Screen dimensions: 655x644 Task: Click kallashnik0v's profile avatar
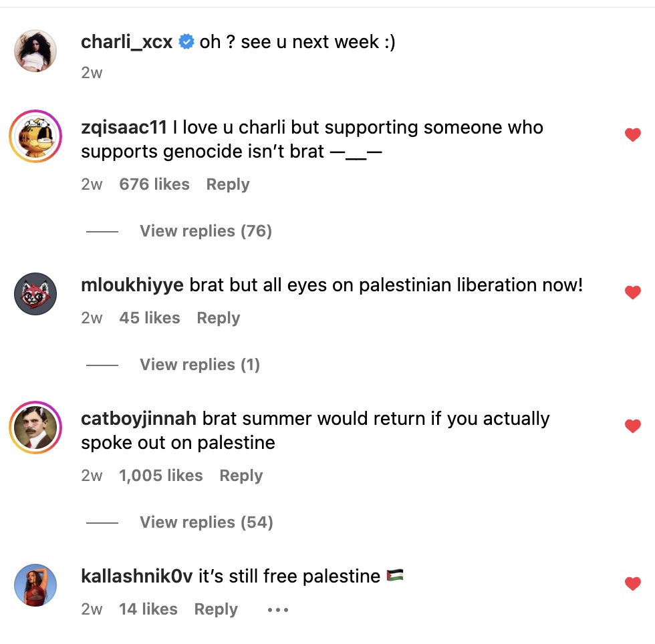click(35, 585)
